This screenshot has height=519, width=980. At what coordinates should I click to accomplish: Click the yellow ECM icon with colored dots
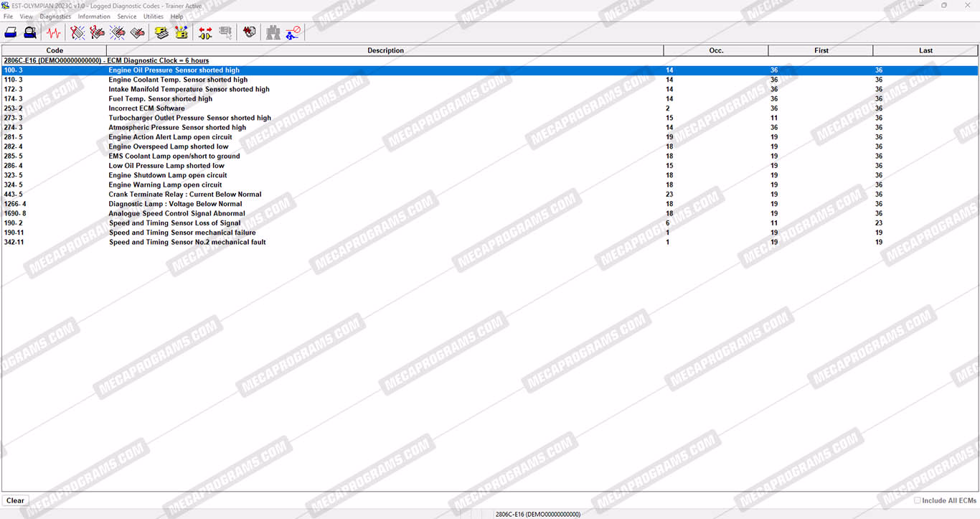coord(182,32)
